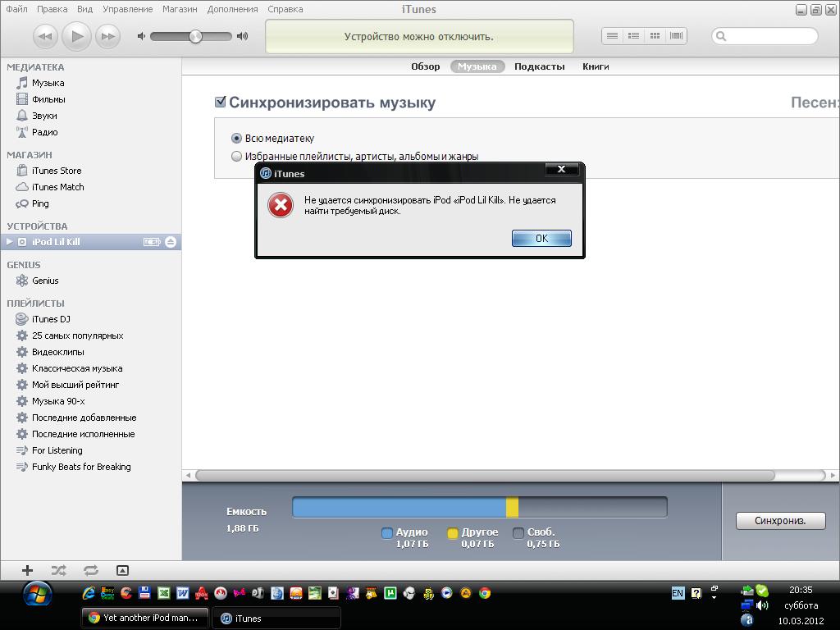Click the previous track rewind button
This screenshot has height=630, width=840.
point(46,36)
